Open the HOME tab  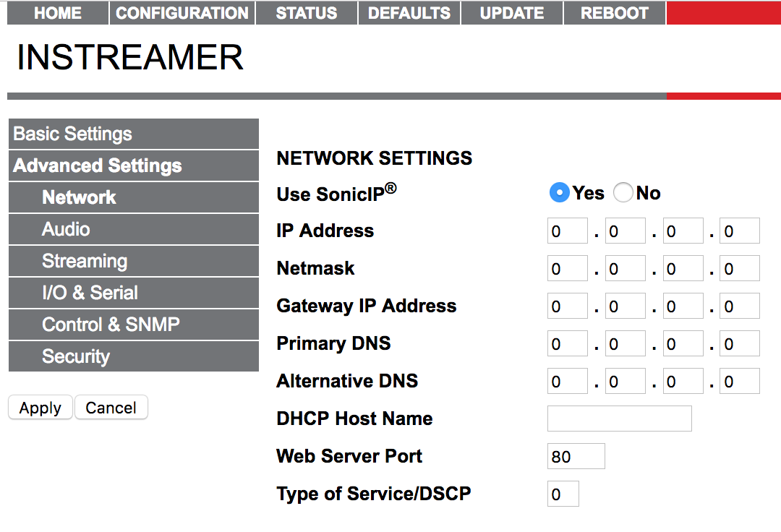(x=58, y=12)
